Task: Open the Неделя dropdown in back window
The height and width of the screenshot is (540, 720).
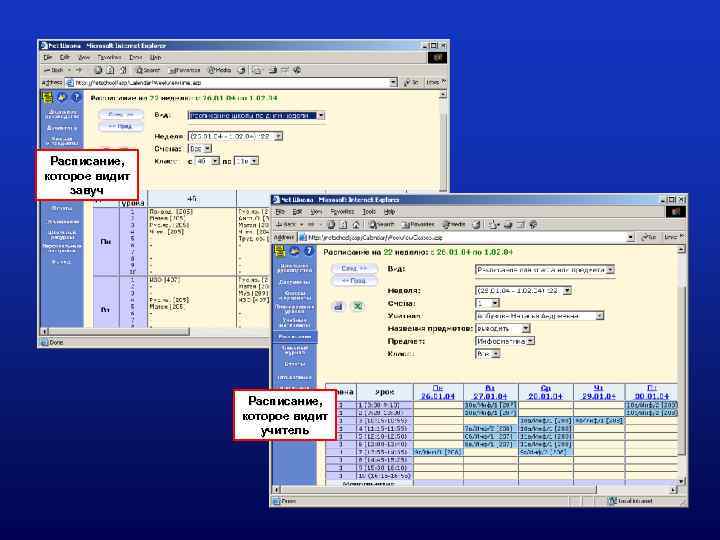Action: [278, 136]
